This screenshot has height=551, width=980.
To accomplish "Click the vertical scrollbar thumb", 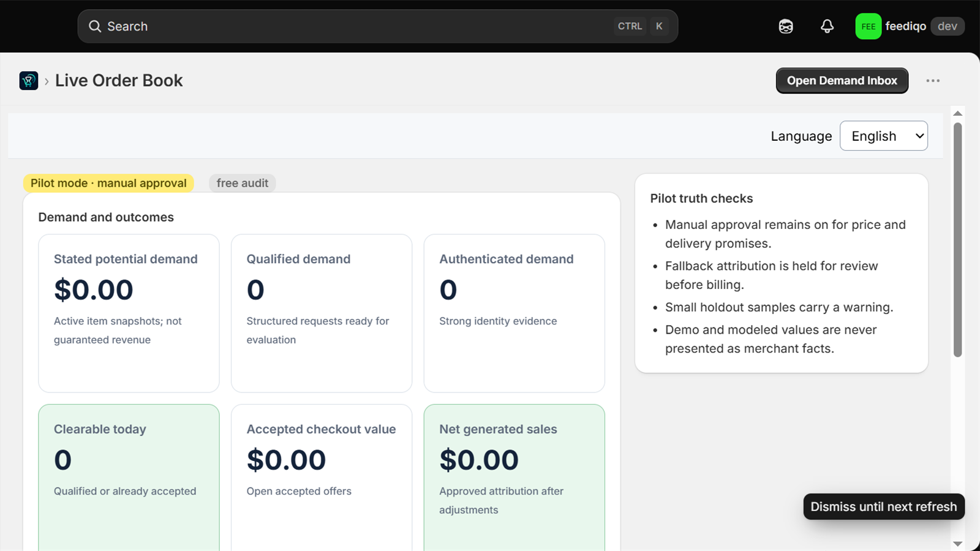I will 958,239.
